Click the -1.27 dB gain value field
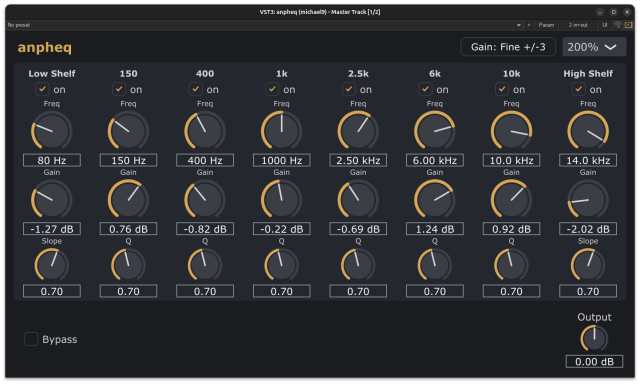 [x=52, y=229]
